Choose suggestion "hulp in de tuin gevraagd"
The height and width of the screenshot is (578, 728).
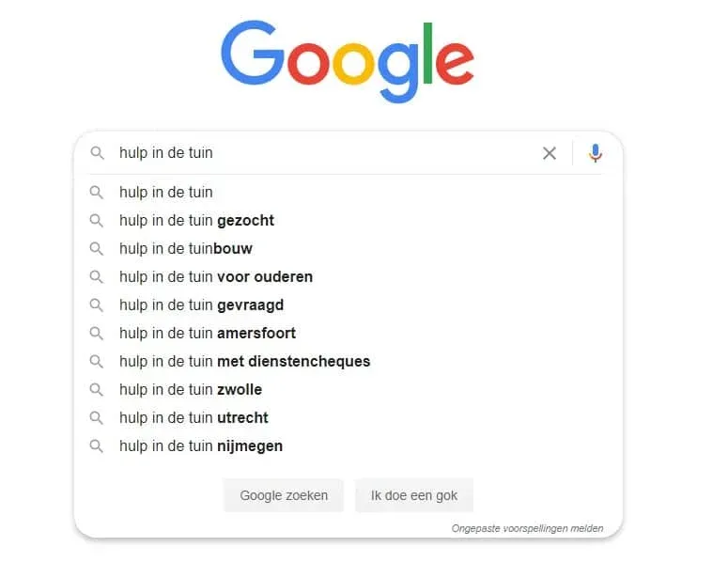201,305
